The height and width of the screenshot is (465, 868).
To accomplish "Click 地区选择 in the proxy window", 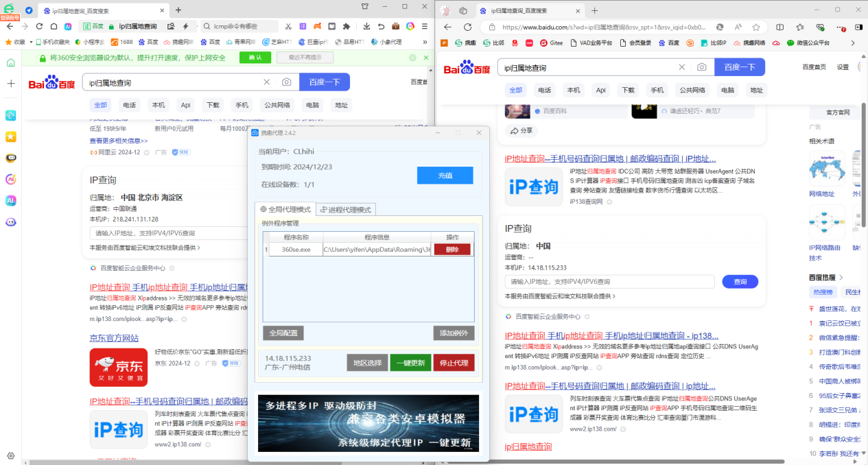I will tap(367, 362).
